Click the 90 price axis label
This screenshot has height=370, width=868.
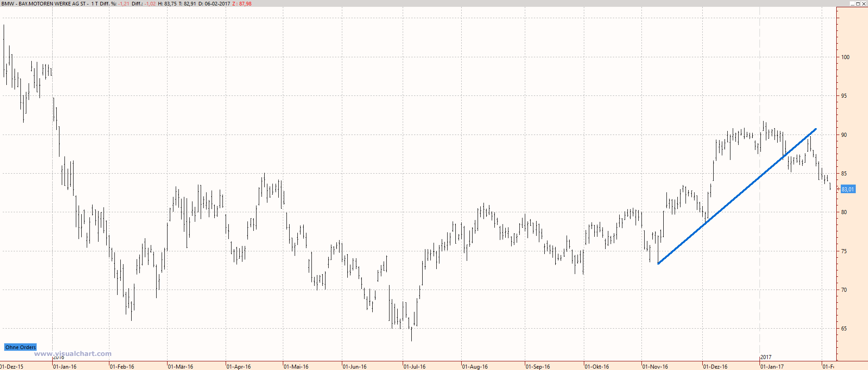click(844, 135)
